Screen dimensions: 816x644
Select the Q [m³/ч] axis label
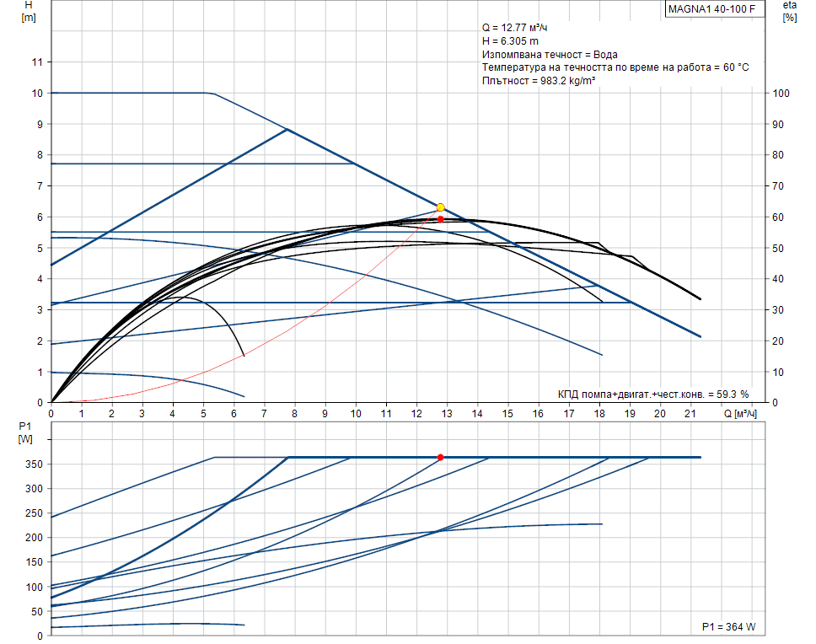click(x=739, y=414)
